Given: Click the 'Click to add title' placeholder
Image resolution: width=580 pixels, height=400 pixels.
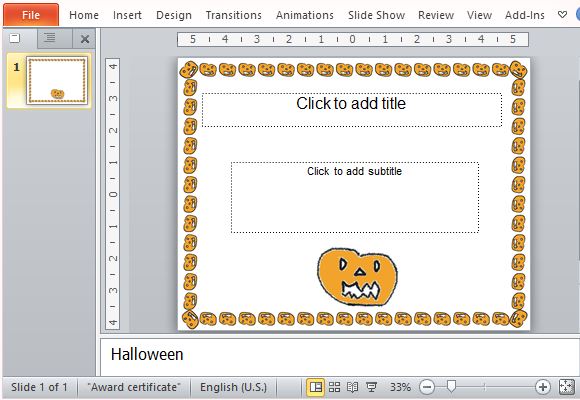Looking at the screenshot, I should click(352, 110).
